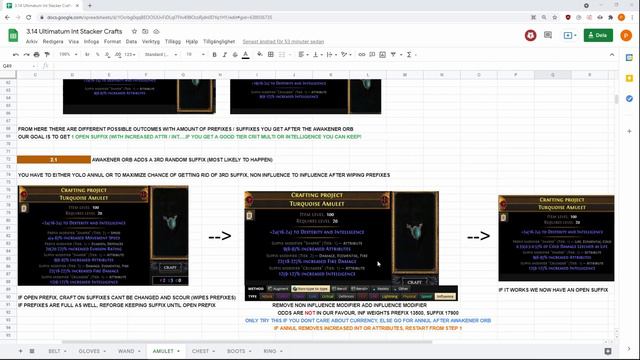Open the comment history icon
Image resolution: width=640 pixels, height=360 pixels.
[x=548, y=35]
